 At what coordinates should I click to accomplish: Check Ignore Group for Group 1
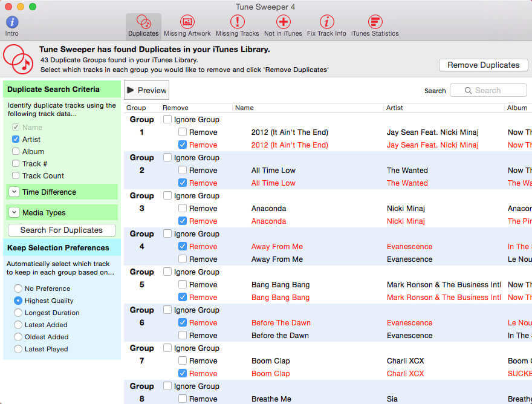167,120
